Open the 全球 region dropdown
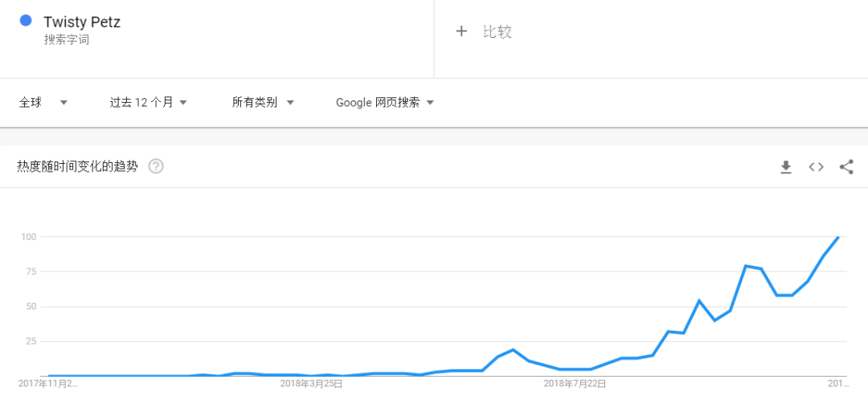This screenshot has width=868, height=416. click(43, 102)
